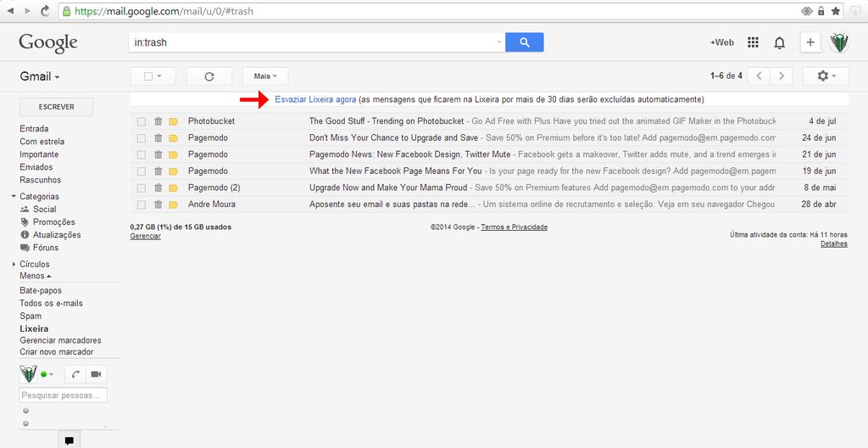Click trash icon on Andre Moura row

coord(159,204)
